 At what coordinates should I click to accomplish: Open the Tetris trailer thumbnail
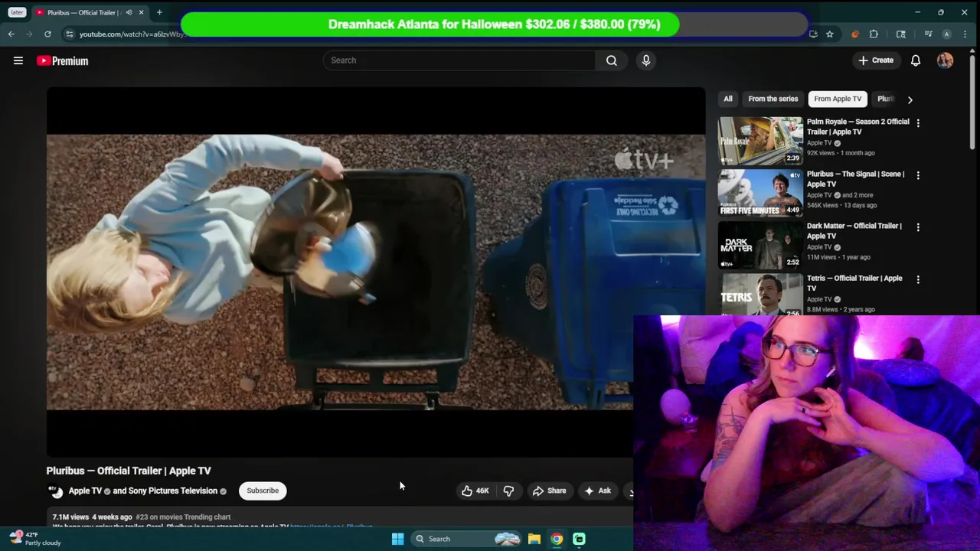coord(760,295)
